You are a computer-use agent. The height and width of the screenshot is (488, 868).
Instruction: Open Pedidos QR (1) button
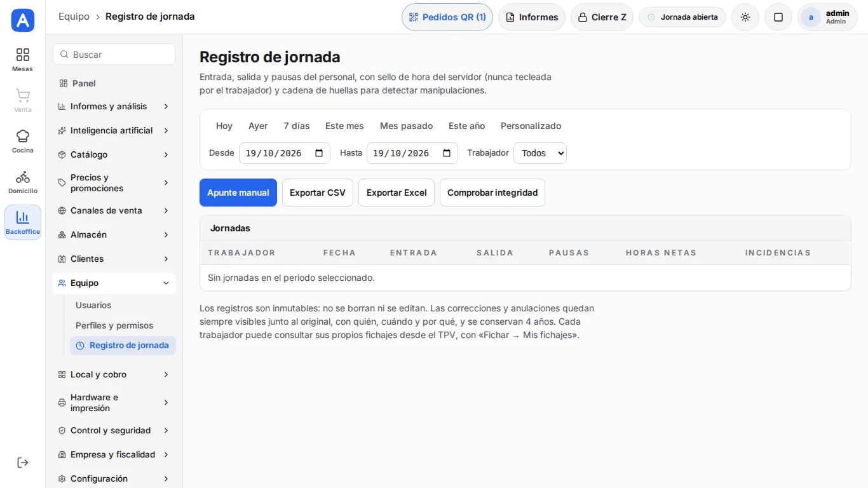[x=447, y=17]
